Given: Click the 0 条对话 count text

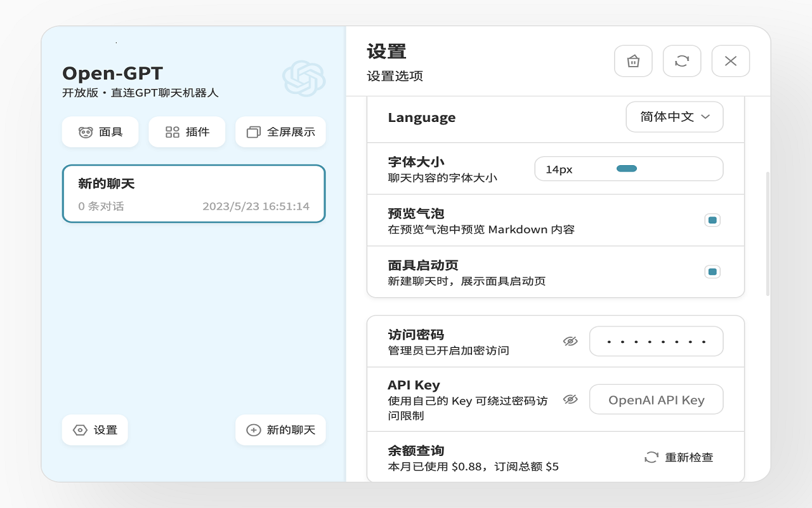Looking at the screenshot, I should point(101,206).
